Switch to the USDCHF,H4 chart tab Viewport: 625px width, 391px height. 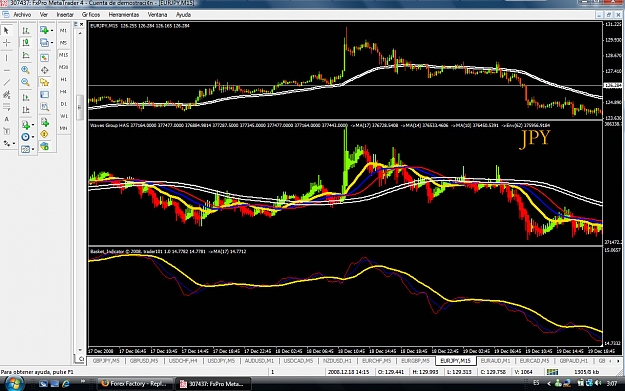click(x=183, y=361)
